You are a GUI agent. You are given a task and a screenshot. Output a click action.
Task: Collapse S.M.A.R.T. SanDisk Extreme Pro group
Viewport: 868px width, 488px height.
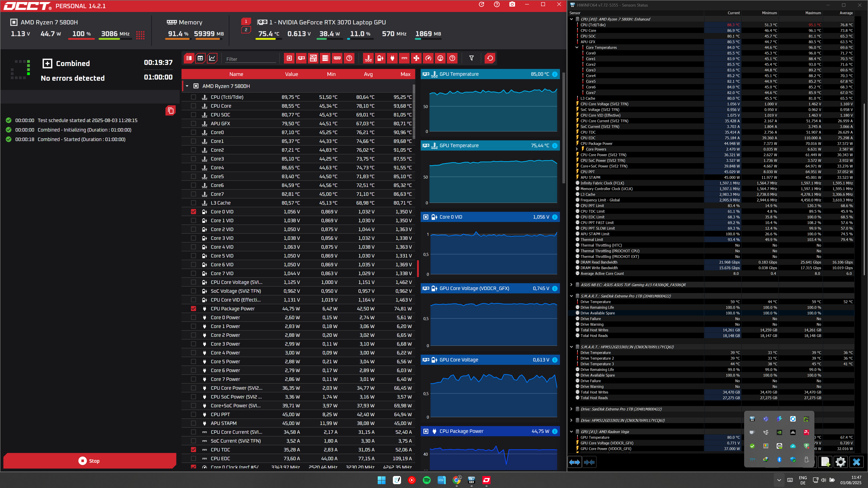tap(571, 296)
